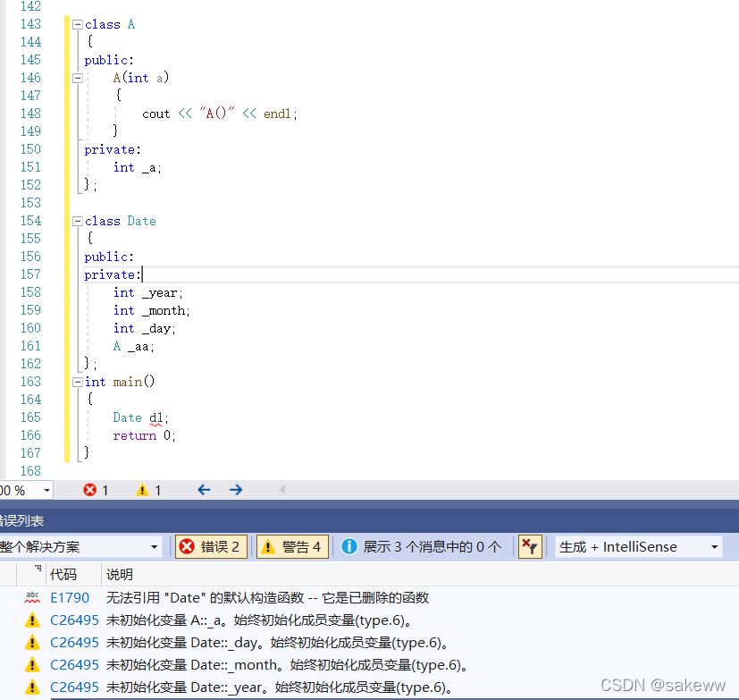The image size is (739, 700).
Task: Click the squiggled d1 variable on line 165
Action: click(156, 418)
